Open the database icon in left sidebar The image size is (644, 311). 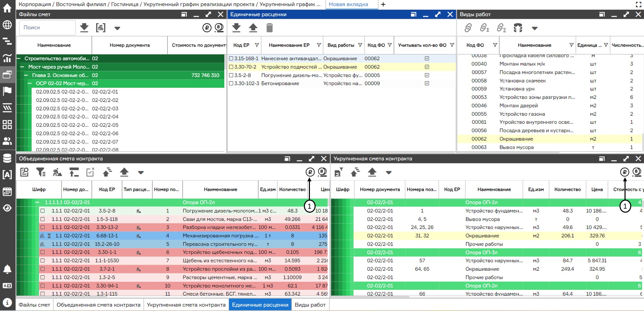click(7, 158)
